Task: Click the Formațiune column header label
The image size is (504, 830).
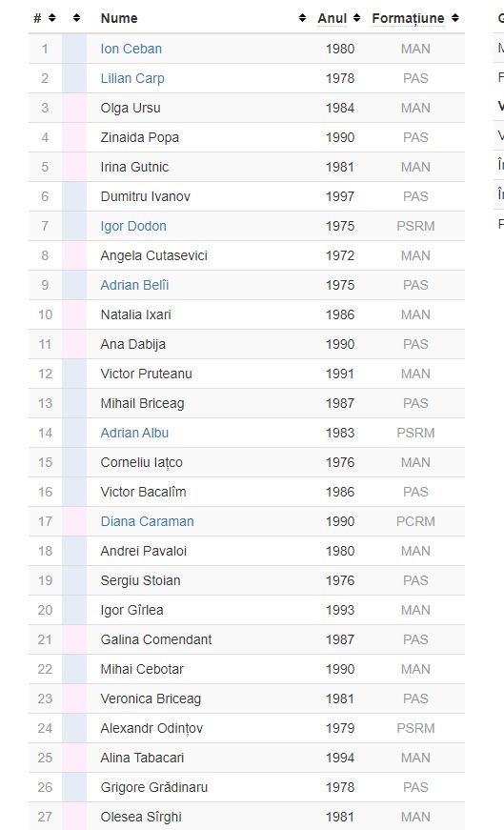Action: [408, 18]
